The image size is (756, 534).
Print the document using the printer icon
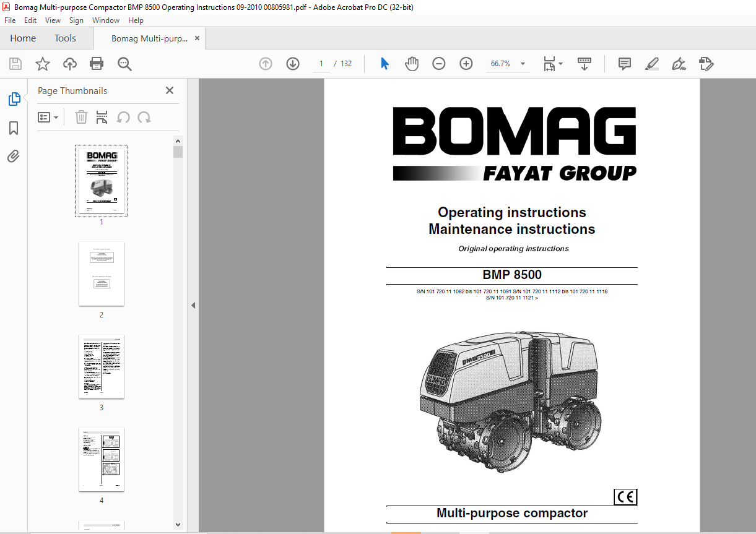(x=97, y=64)
